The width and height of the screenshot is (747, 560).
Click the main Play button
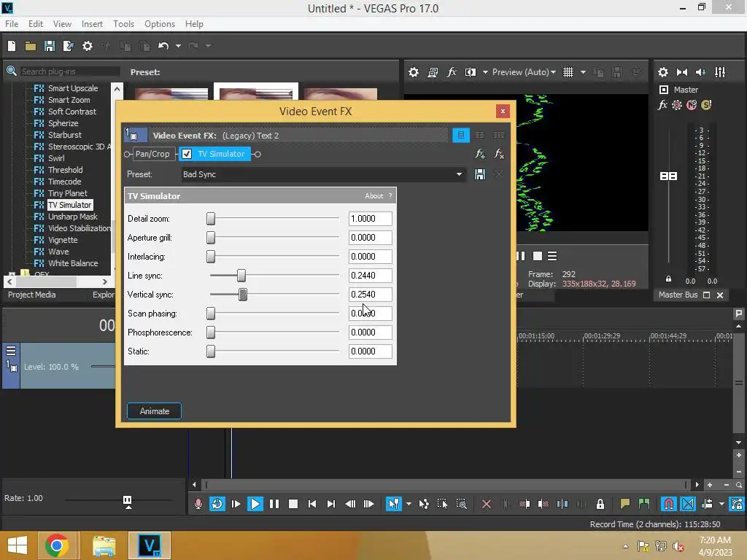coord(255,504)
